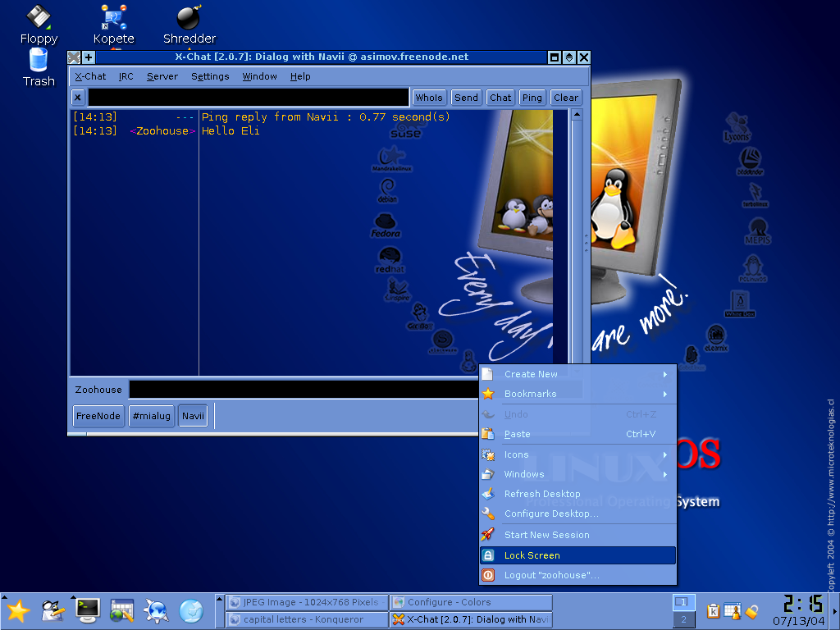Viewport: 840px width, 630px height.
Task: Open the X-Chat menu
Action: point(90,76)
